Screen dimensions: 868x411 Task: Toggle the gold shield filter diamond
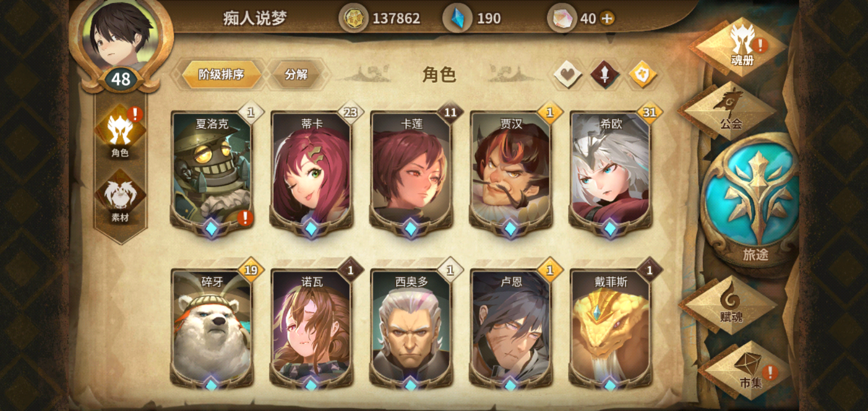643,74
